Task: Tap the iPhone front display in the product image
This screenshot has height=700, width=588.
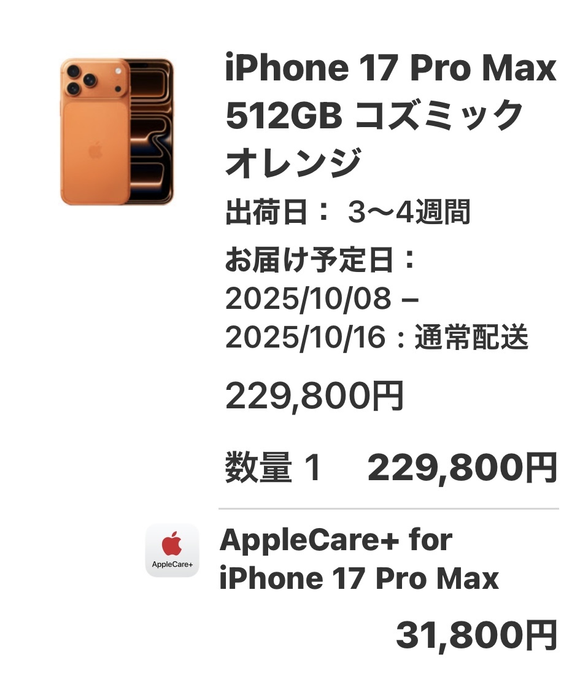Action: point(151,131)
